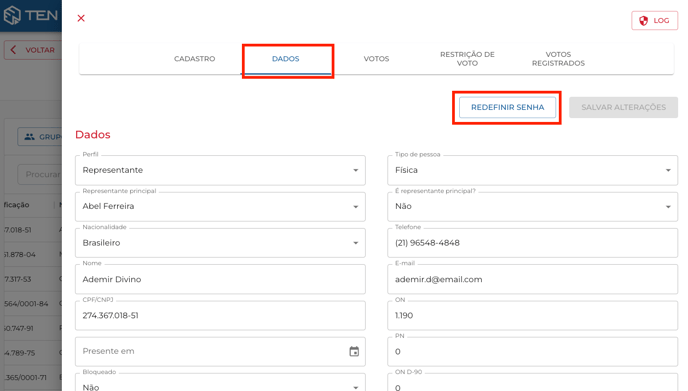
Task: Expand the Perfil dropdown
Action: tap(220, 170)
